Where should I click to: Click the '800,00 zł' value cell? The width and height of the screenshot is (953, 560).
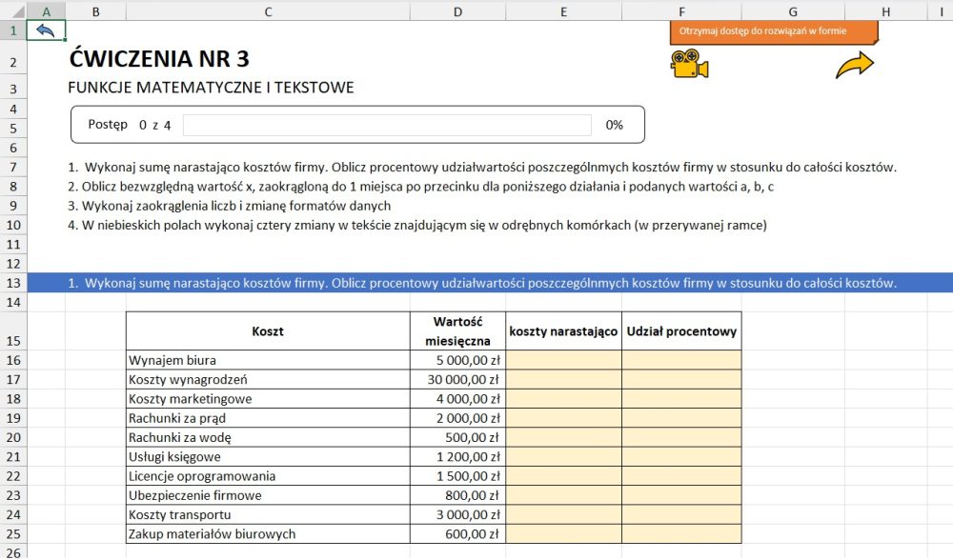click(457, 495)
